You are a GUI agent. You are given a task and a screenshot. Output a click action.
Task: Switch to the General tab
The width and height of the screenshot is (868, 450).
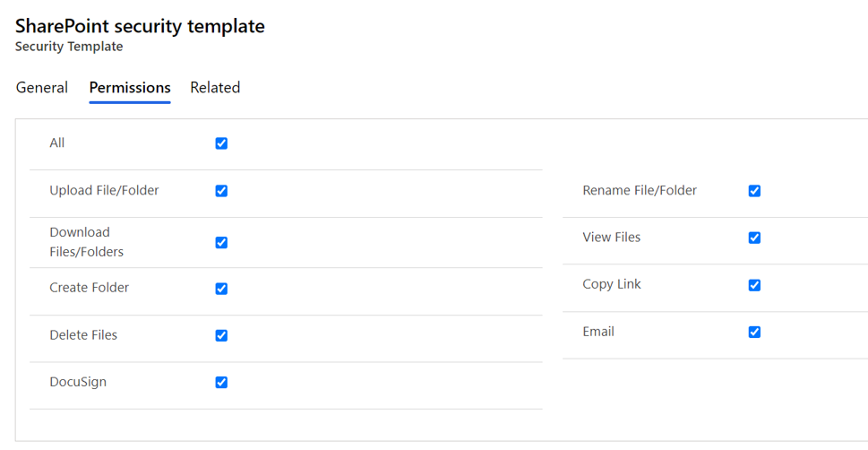tap(42, 88)
